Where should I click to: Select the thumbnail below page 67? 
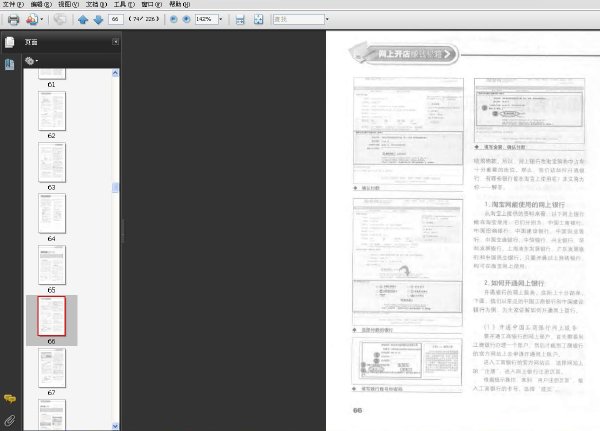pyautogui.click(x=52, y=415)
